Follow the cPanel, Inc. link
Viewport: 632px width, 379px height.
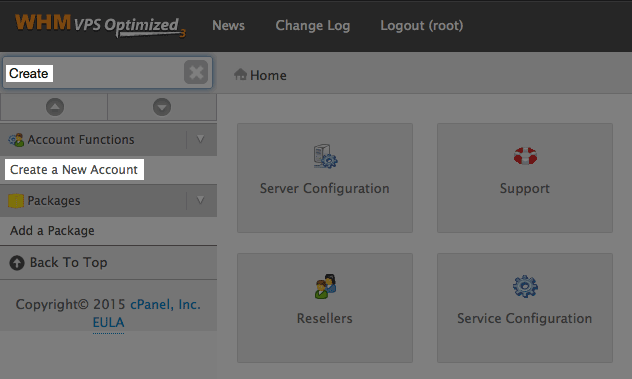165,304
